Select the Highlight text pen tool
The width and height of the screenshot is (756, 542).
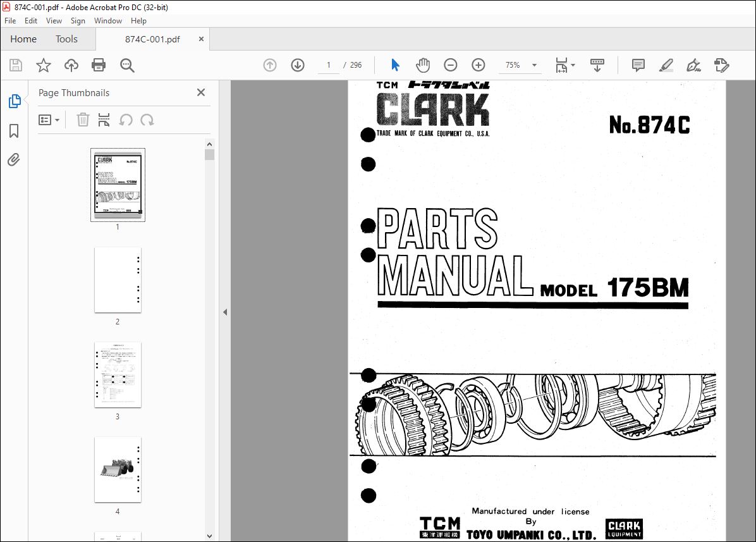point(666,65)
